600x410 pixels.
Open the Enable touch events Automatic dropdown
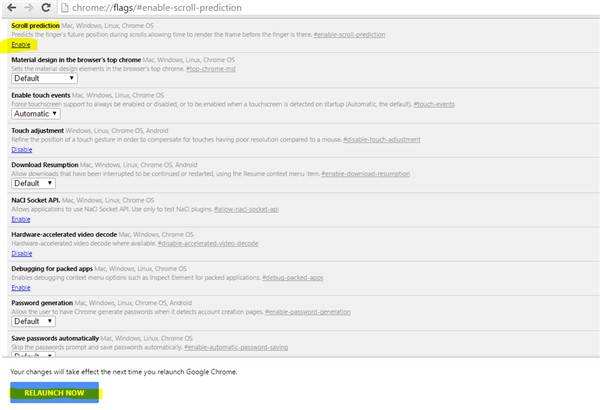coord(36,114)
